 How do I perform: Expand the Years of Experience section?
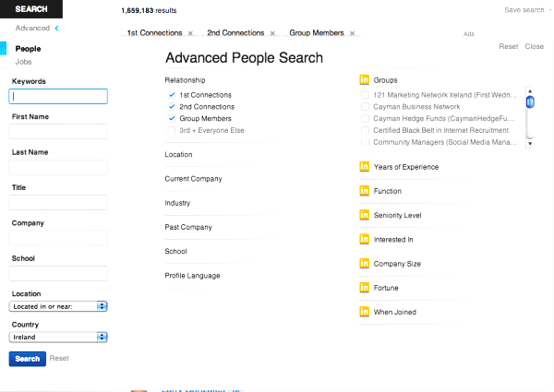[406, 167]
